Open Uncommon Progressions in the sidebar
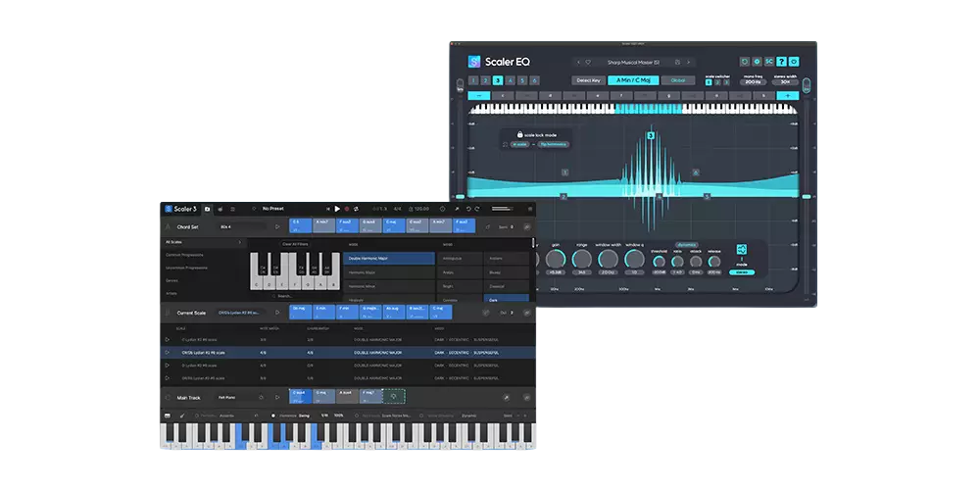 pos(185,268)
